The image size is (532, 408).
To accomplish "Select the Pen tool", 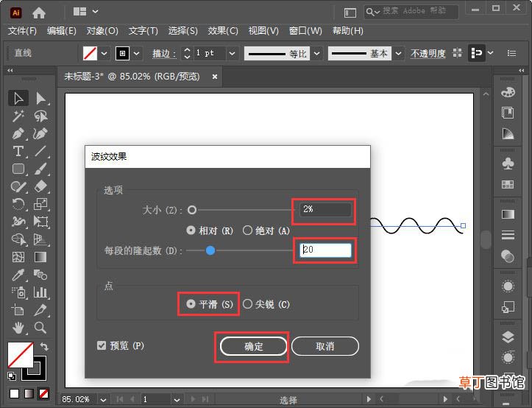I will tap(18, 134).
